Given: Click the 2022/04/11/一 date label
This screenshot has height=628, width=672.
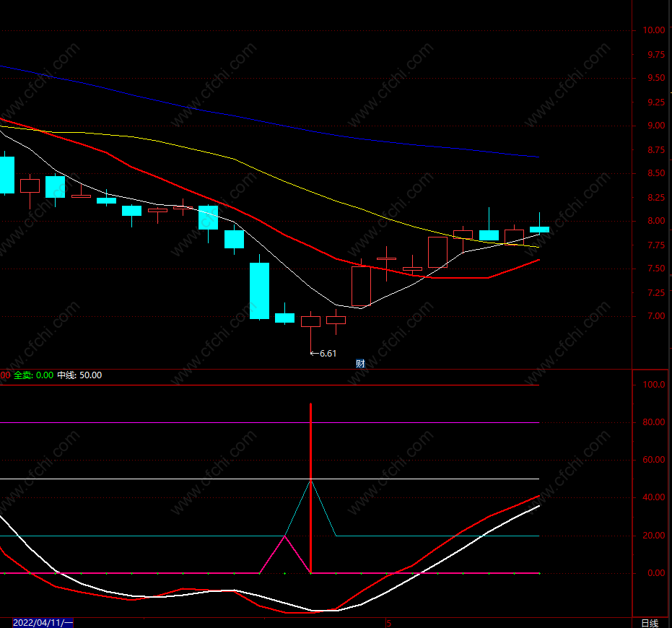Looking at the screenshot, I should 43,622.
